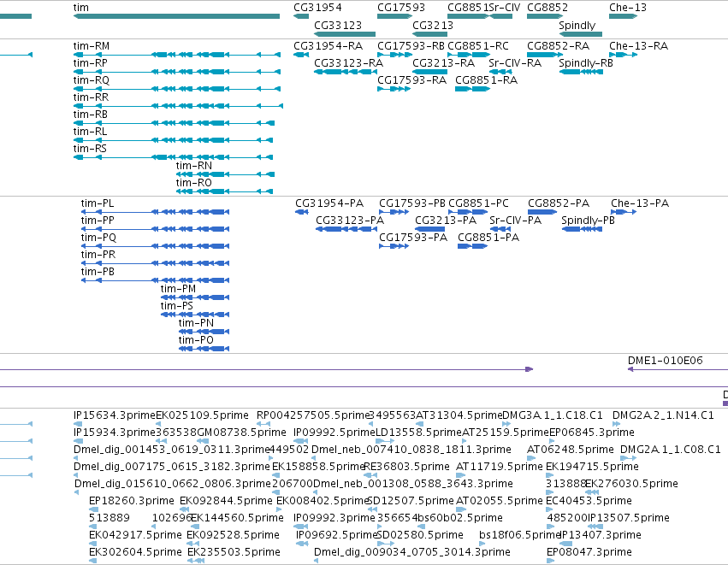The width and height of the screenshot is (728, 565).
Task: Select the EK025109.5prime EST label
Action: click(202, 415)
